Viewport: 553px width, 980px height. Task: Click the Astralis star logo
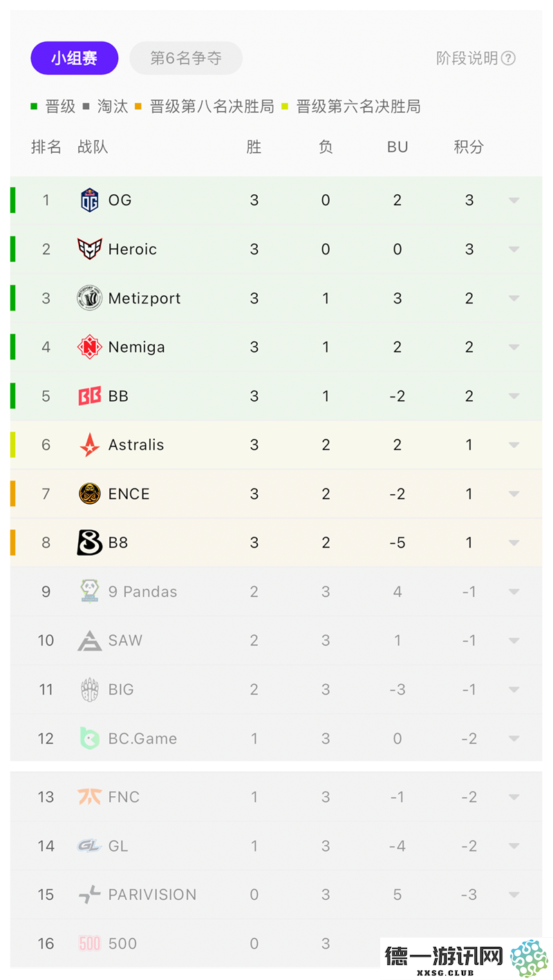(90, 445)
